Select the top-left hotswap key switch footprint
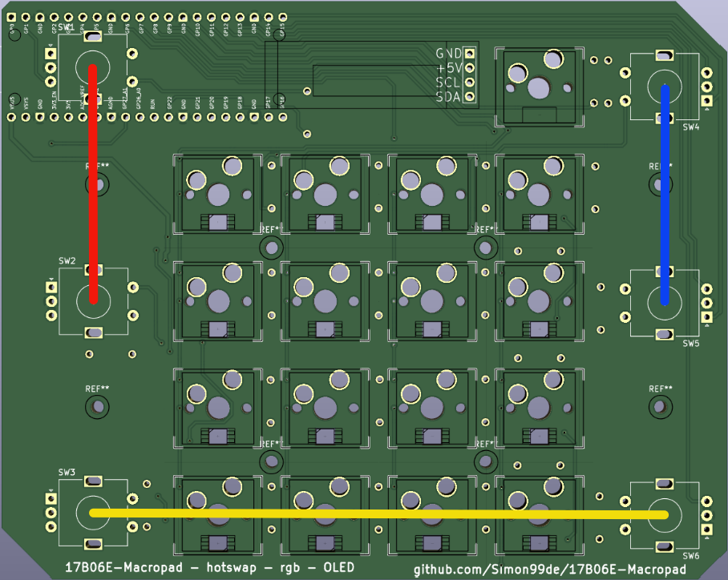Image resolution: width=728 pixels, height=580 pixels. pos(217,192)
